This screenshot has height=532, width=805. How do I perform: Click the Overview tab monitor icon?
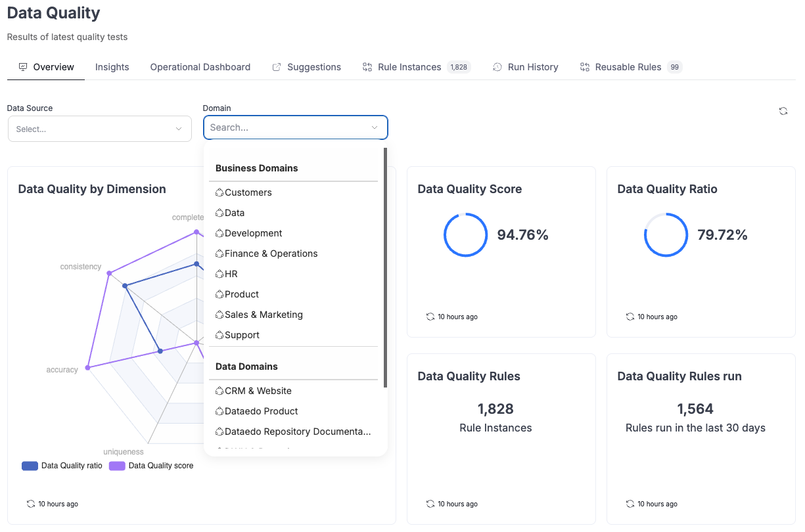tap(23, 67)
